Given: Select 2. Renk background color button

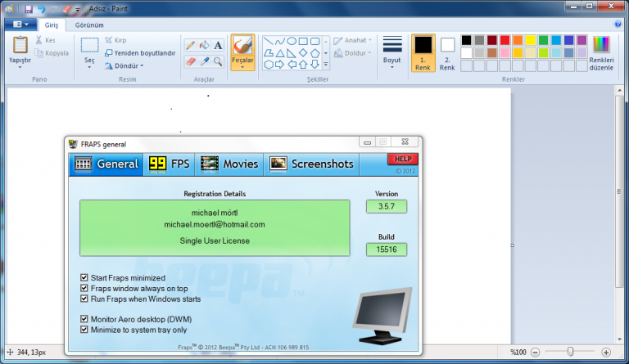Looking at the screenshot, I should click(447, 53).
